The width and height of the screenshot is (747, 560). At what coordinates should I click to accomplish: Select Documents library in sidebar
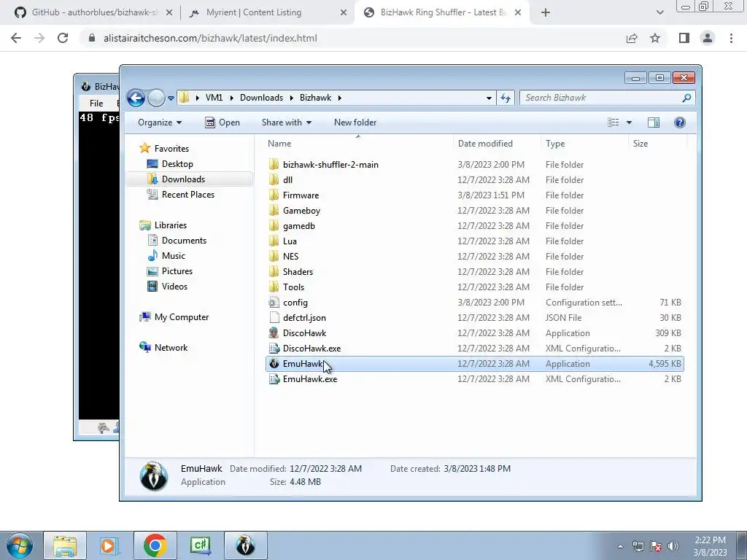[184, 241]
